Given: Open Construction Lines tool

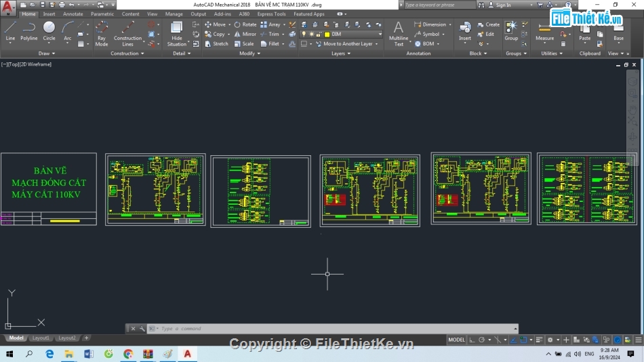Looking at the screenshot, I should point(127,34).
